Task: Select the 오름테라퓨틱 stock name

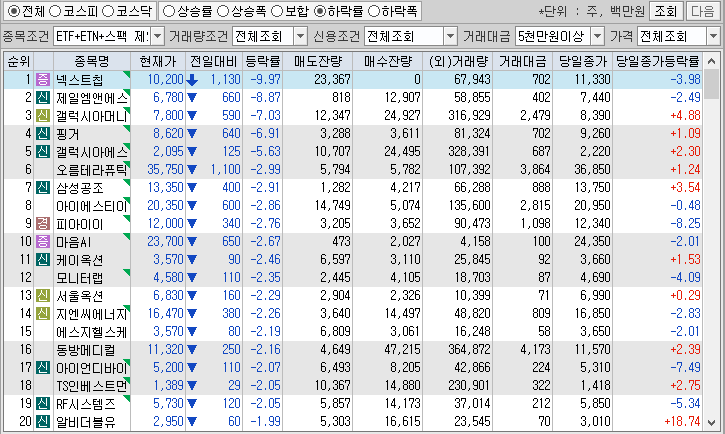Action: [91, 170]
